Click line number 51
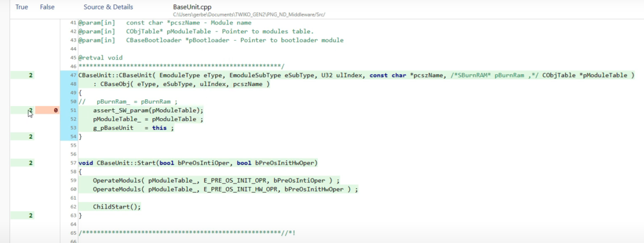Viewport: 644px width, 243px height. click(x=74, y=111)
